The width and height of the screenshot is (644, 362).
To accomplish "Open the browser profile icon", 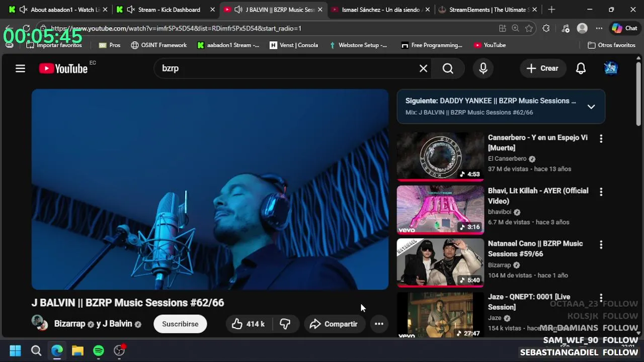I will tap(582, 28).
